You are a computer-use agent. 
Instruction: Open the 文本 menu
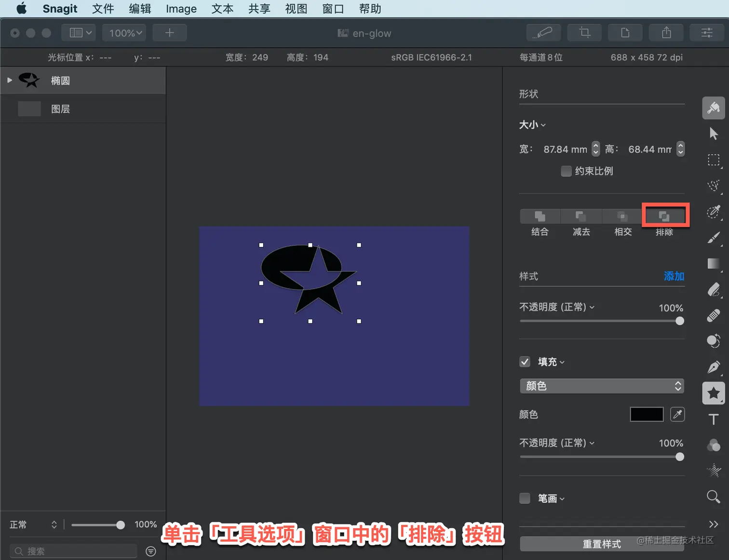(x=222, y=9)
